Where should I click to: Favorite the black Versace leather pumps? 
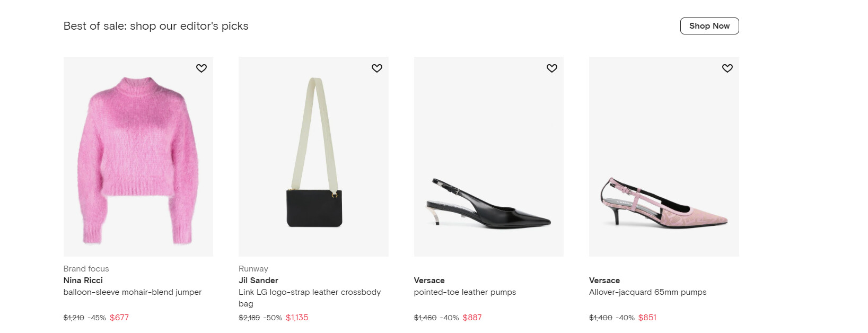coord(552,68)
